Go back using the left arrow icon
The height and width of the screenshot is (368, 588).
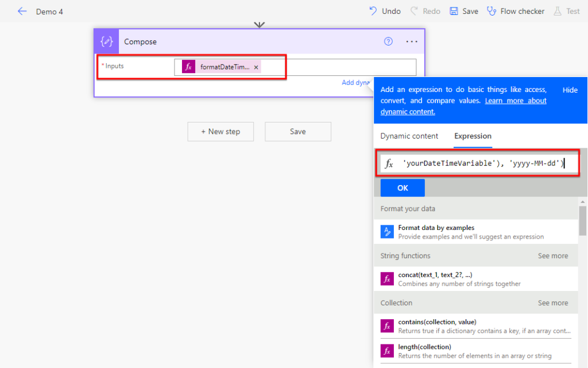coord(22,11)
